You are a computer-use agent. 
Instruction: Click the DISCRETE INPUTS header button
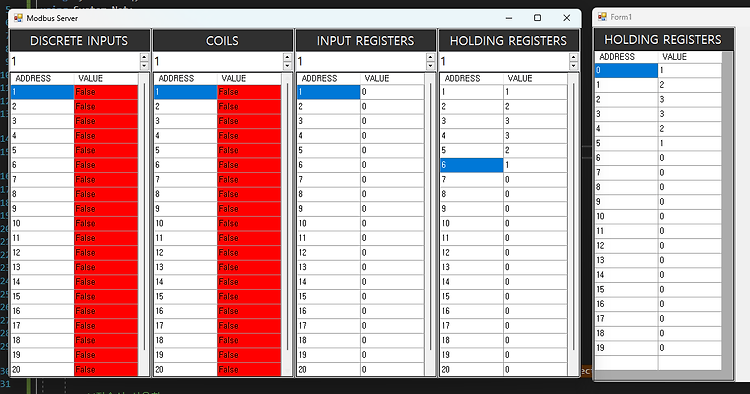[x=79, y=41]
